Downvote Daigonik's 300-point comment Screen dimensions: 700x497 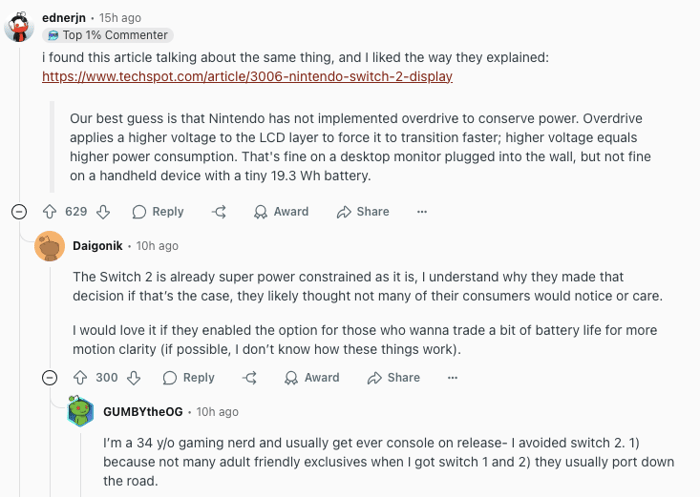134,378
